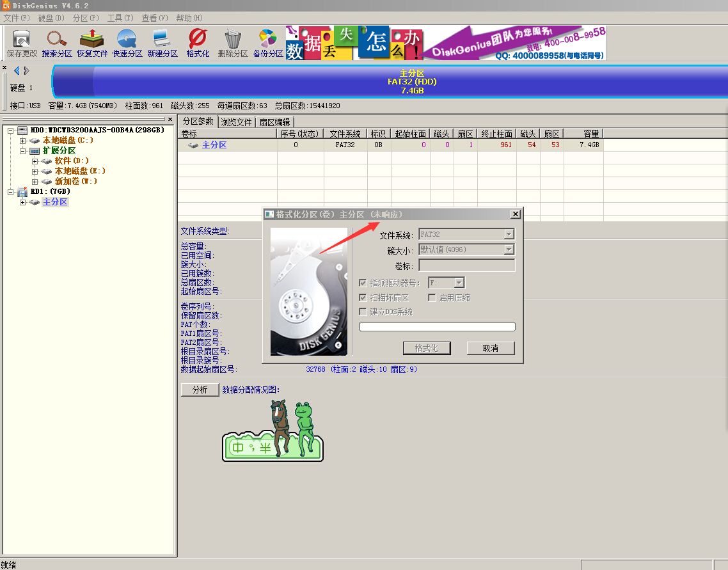
Task: Open the 查看(V) menu
Action: [x=155, y=18]
